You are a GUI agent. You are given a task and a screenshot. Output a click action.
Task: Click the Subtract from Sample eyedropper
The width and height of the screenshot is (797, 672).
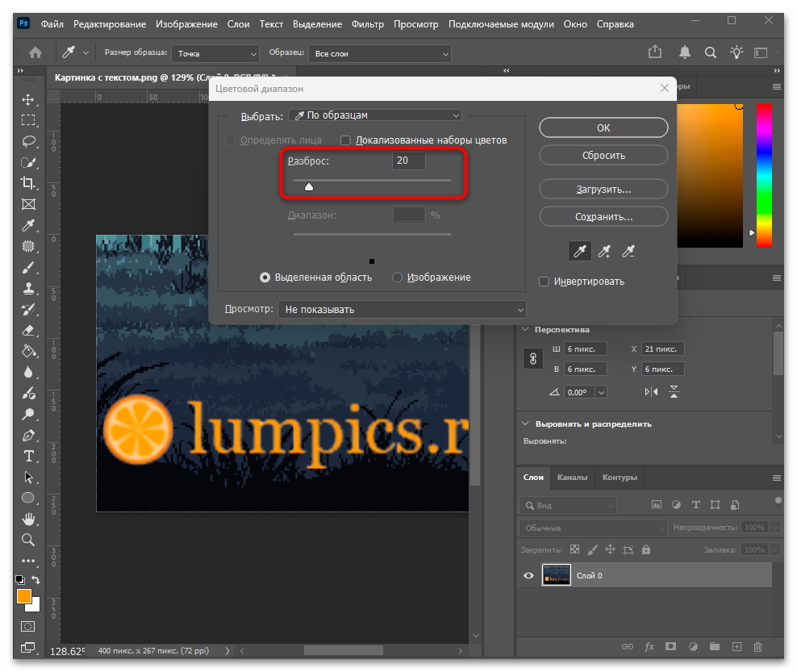pos(628,251)
